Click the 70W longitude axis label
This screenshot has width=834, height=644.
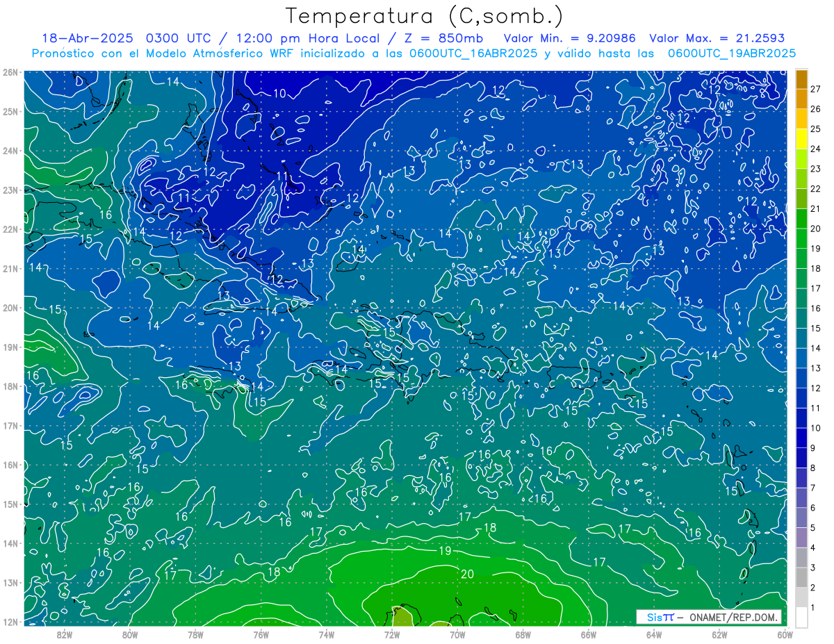coord(457,634)
